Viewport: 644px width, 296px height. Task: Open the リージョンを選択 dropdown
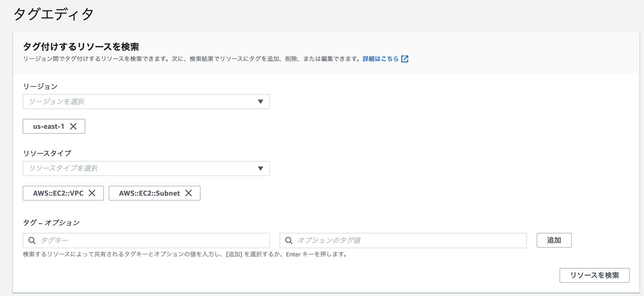coord(146,102)
